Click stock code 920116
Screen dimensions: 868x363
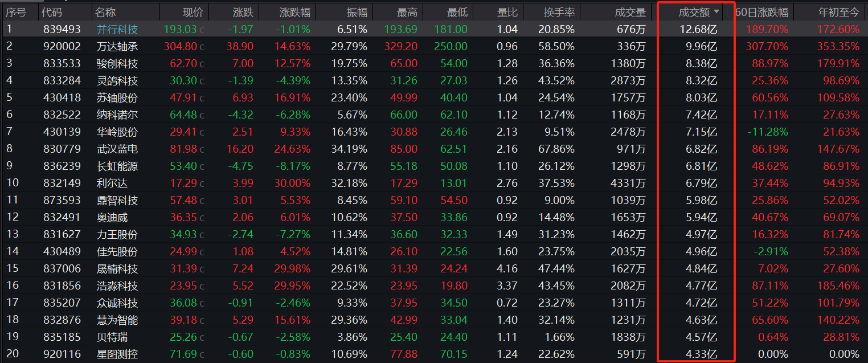click(x=62, y=354)
